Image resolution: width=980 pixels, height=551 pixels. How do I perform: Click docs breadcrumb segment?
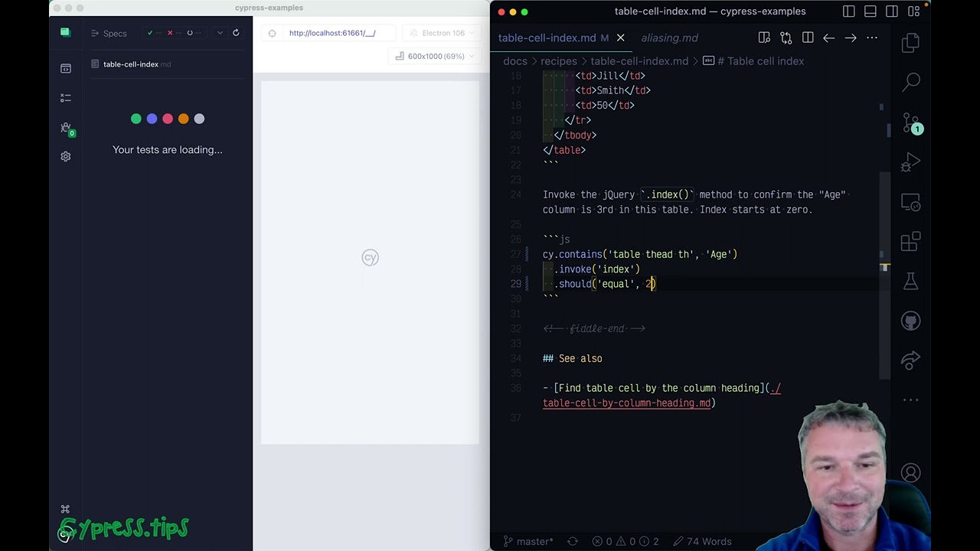[x=514, y=61]
